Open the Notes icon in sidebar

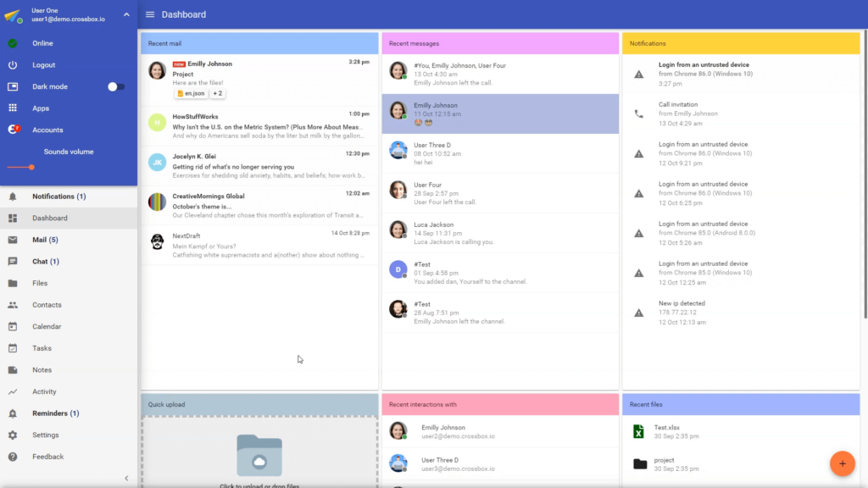(13, 370)
